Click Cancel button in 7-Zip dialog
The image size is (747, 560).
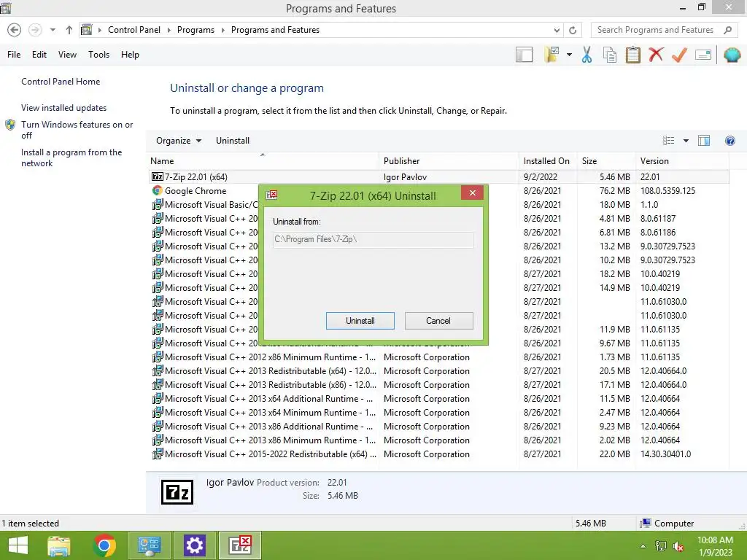click(x=438, y=321)
